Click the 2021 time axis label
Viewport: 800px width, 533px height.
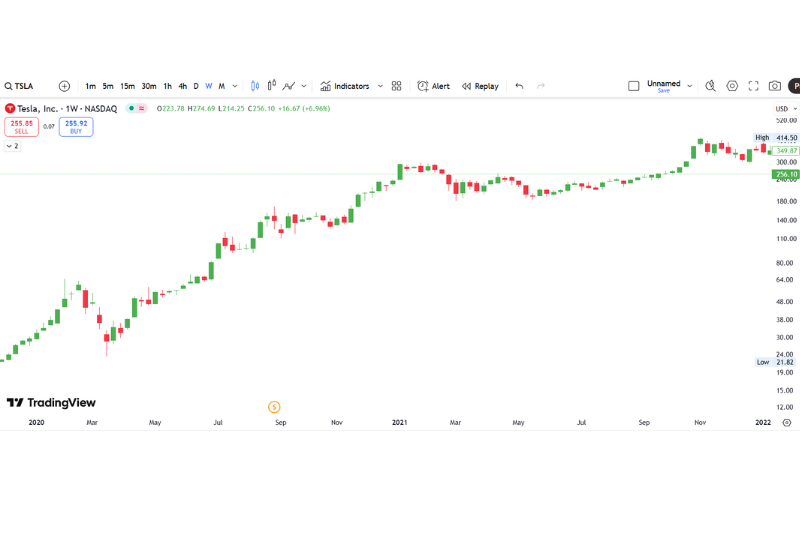coord(399,423)
